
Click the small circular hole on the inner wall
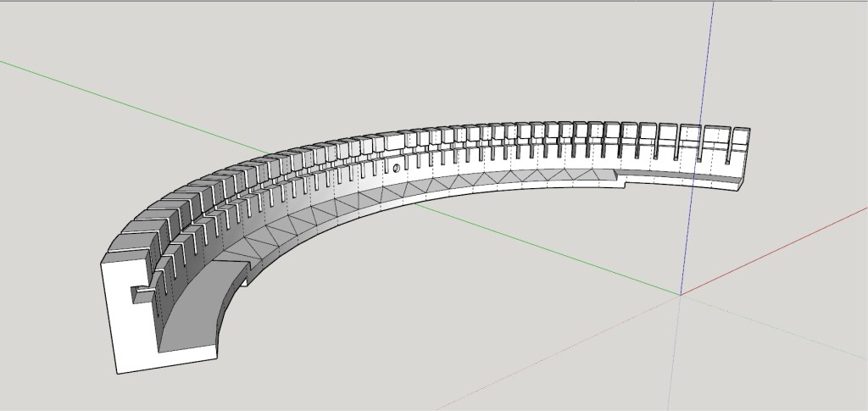click(395, 168)
